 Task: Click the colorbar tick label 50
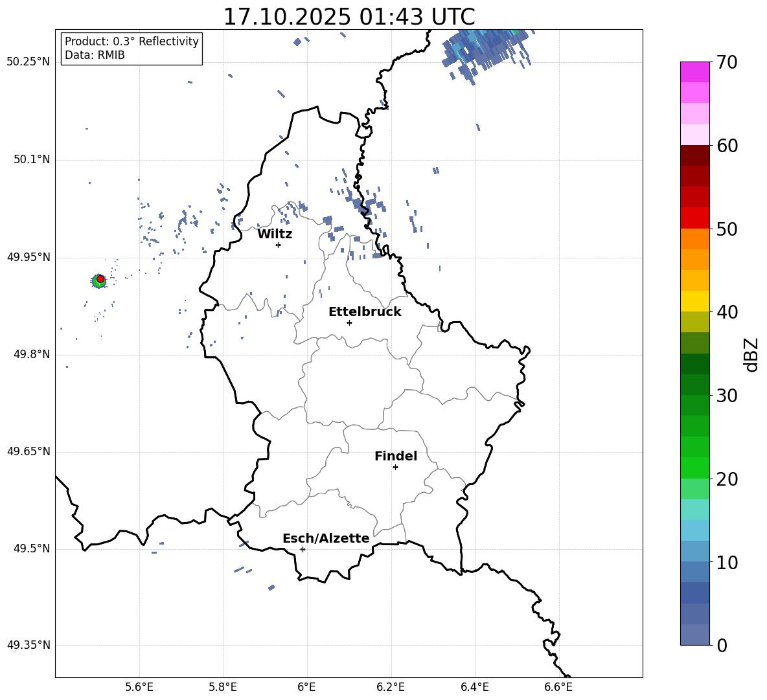pyautogui.click(x=727, y=229)
